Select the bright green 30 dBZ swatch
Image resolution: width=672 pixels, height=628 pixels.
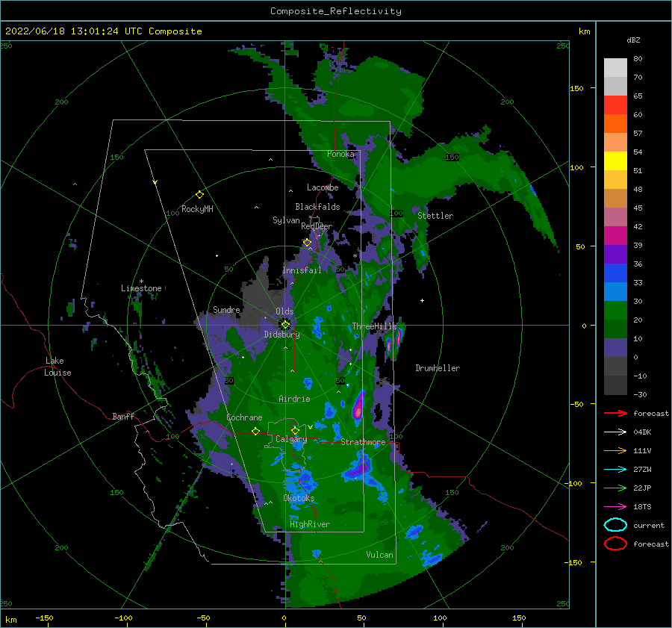click(x=615, y=311)
